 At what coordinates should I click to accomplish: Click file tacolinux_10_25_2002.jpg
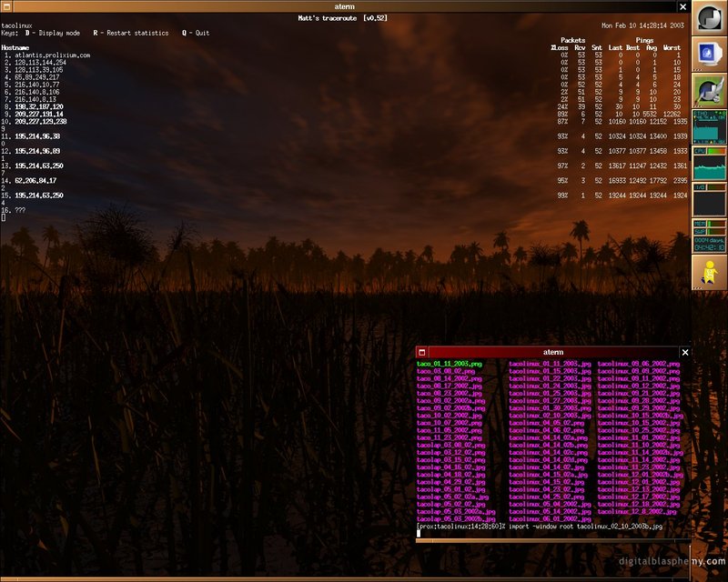click(639, 430)
